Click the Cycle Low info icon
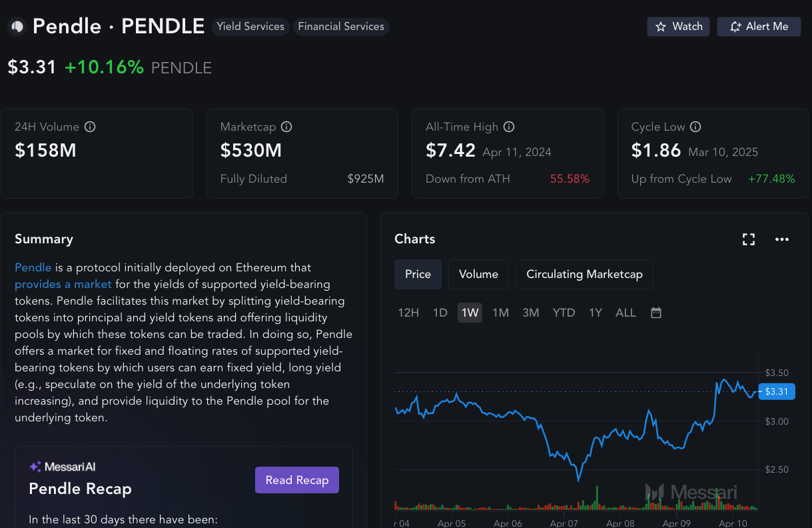The height and width of the screenshot is (528, 812). [695, 127]
